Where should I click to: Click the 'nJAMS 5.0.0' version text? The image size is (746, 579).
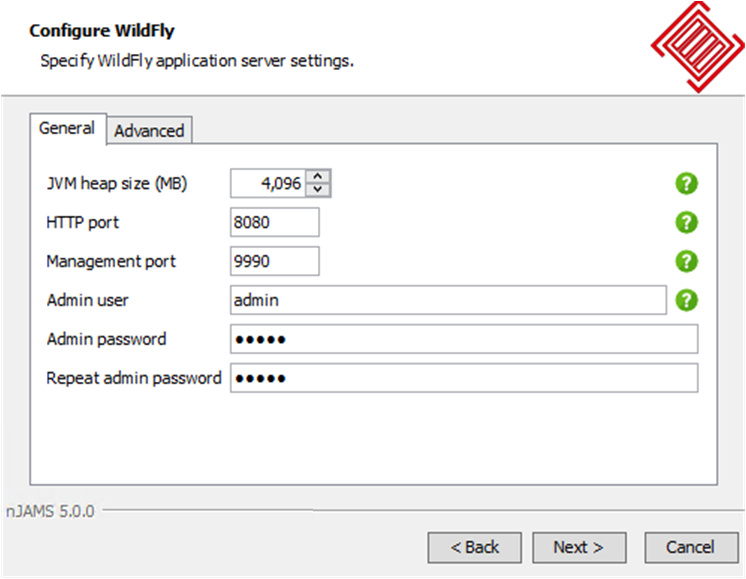tap(50, 511)
